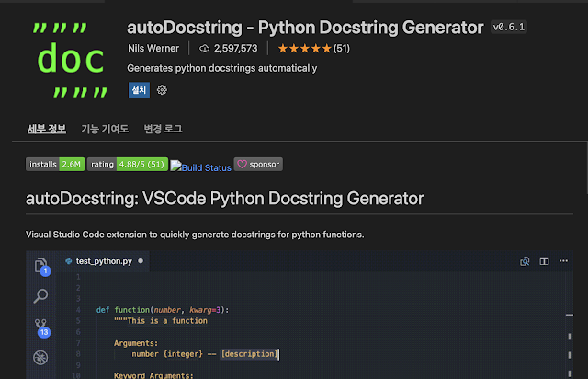588x379 pixels.
Task: Click the sponsor heart badge
Action: (x=258, y=164)
